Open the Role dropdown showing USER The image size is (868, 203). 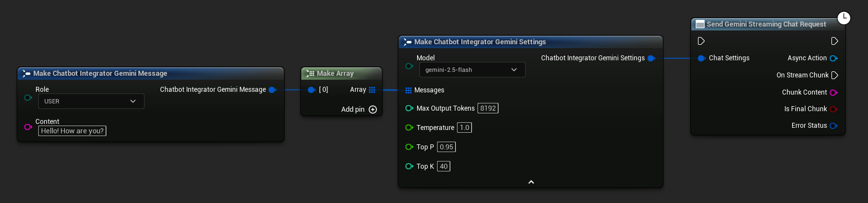tap(91, 101)
